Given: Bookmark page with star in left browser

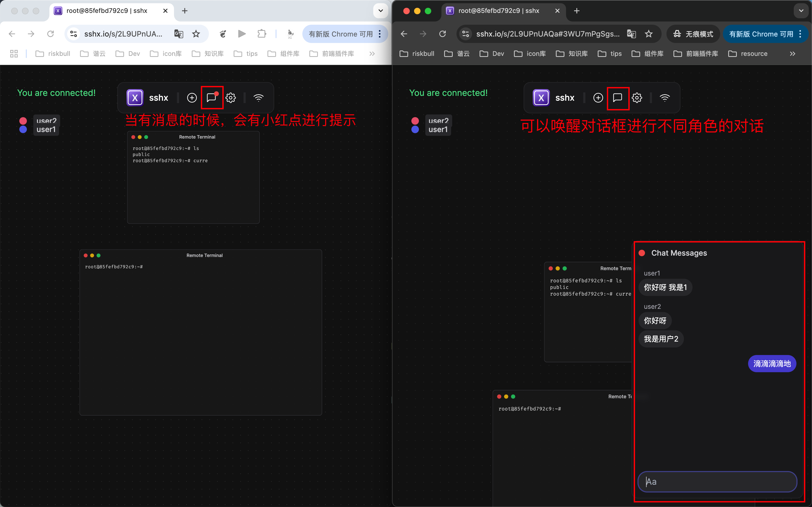Looking at the screenshot, I should (x=196, y=34).
